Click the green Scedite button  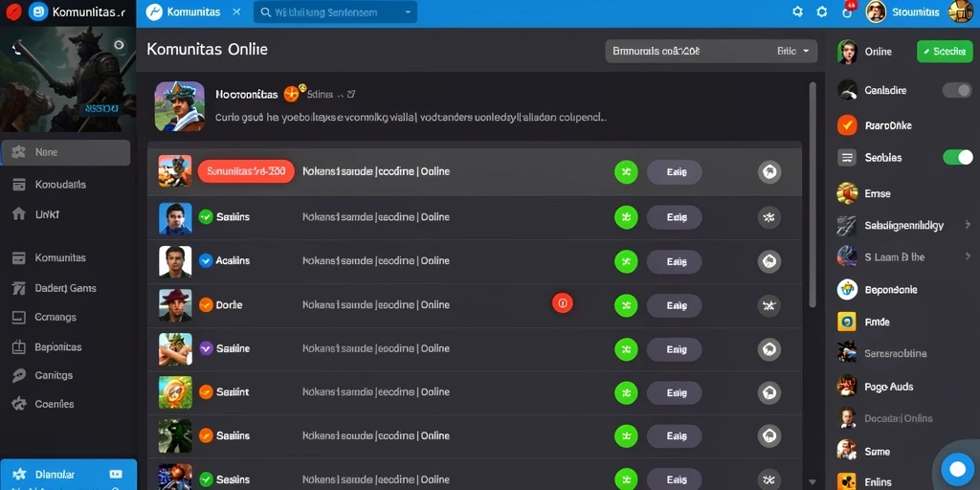click(x=945, y=52)
